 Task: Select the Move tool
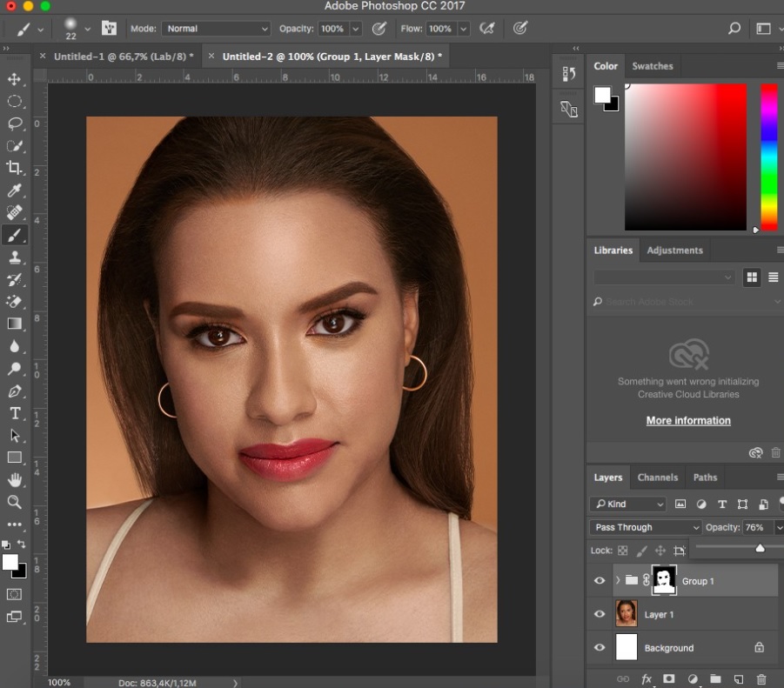[x=14, y=79]
